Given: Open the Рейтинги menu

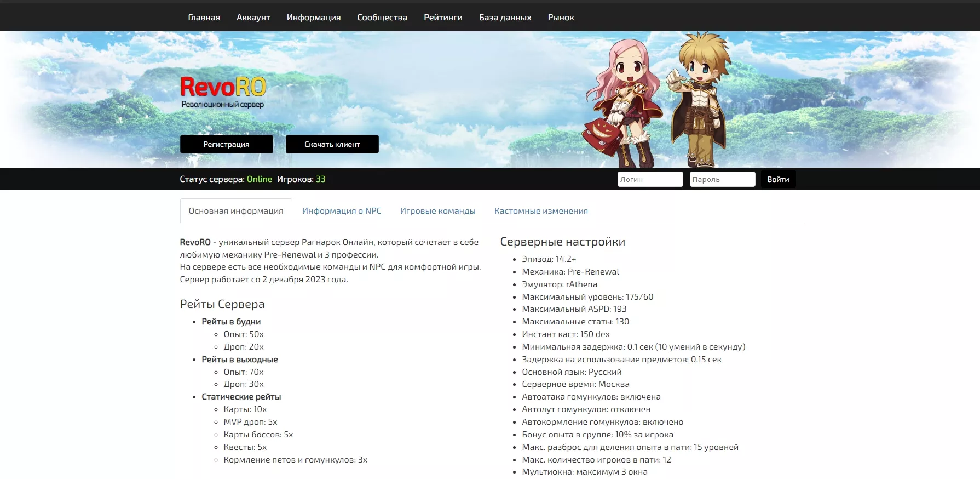Looking at the screenshot, I should click(x=443, y=18).
